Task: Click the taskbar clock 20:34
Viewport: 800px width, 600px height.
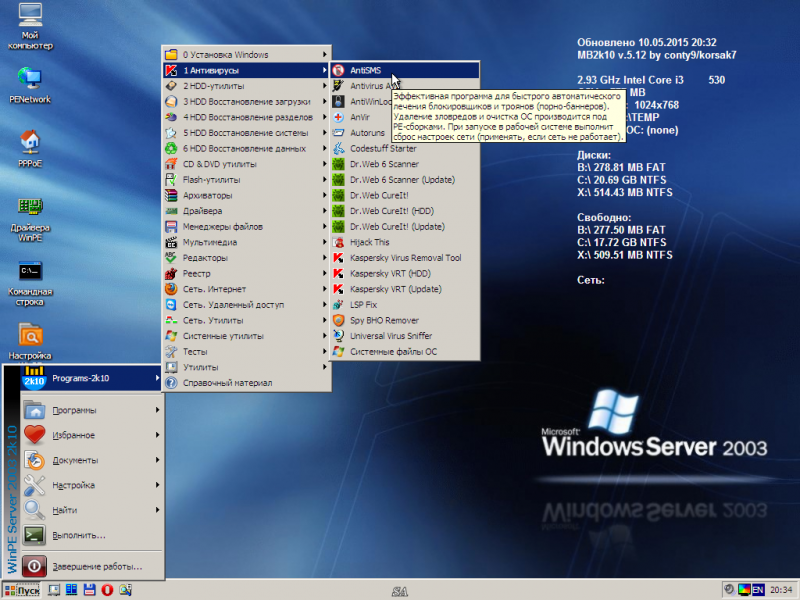Action: click(x=781, y=590)
